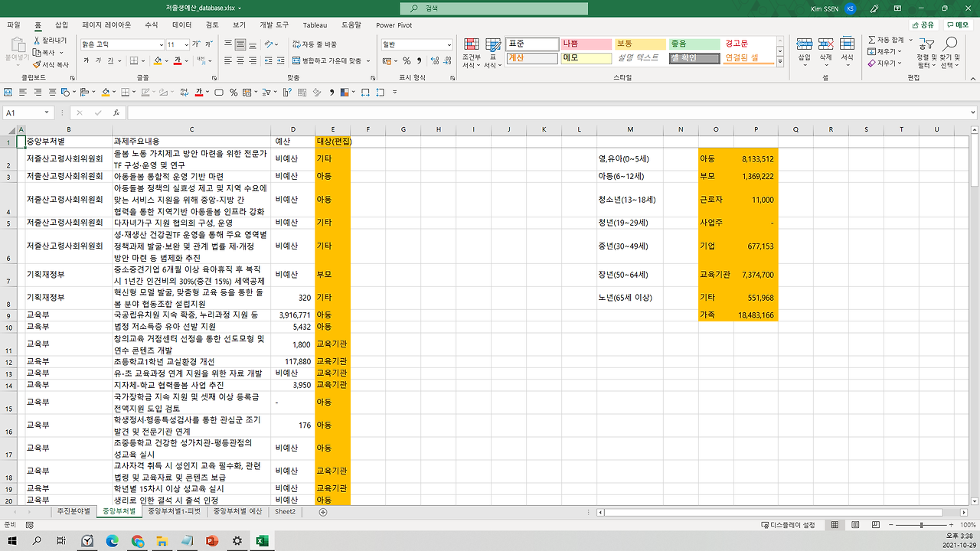Zoom in with the plus button

pos(951,525)
